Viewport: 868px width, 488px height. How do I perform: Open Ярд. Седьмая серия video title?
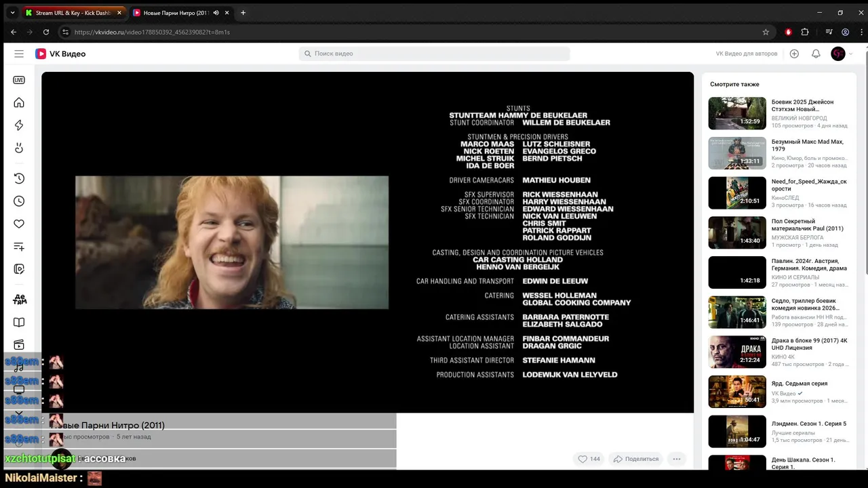(800, 384)
